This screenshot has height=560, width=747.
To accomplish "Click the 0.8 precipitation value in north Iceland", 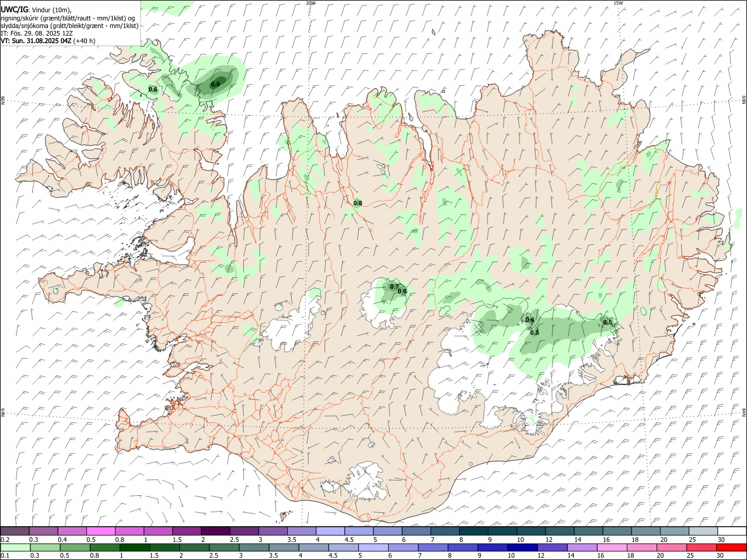I will coord(358,203).
